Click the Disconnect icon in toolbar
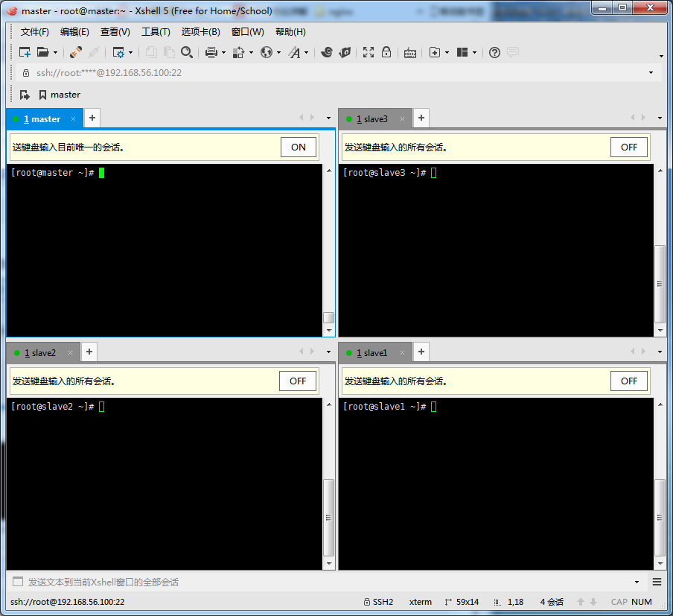The height and width of the screenshot is (616, 673). (x=94, y=52)
